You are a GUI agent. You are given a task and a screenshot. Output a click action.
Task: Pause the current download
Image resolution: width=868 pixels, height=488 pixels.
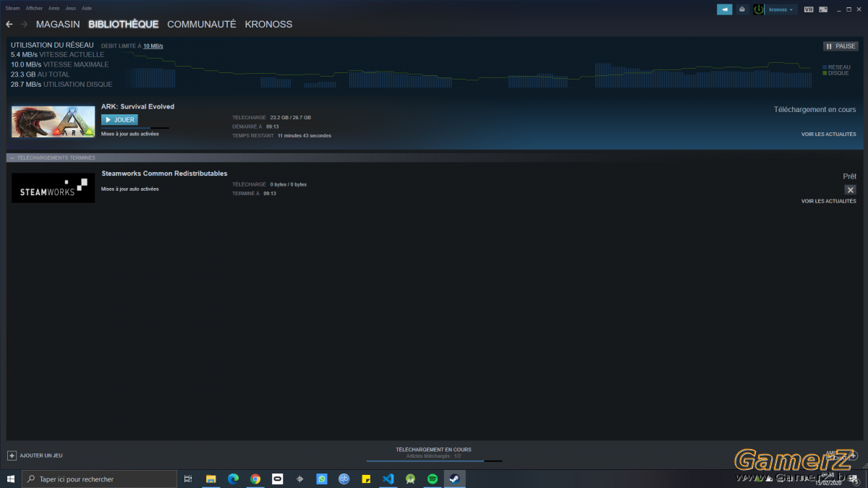click(841, 46)
